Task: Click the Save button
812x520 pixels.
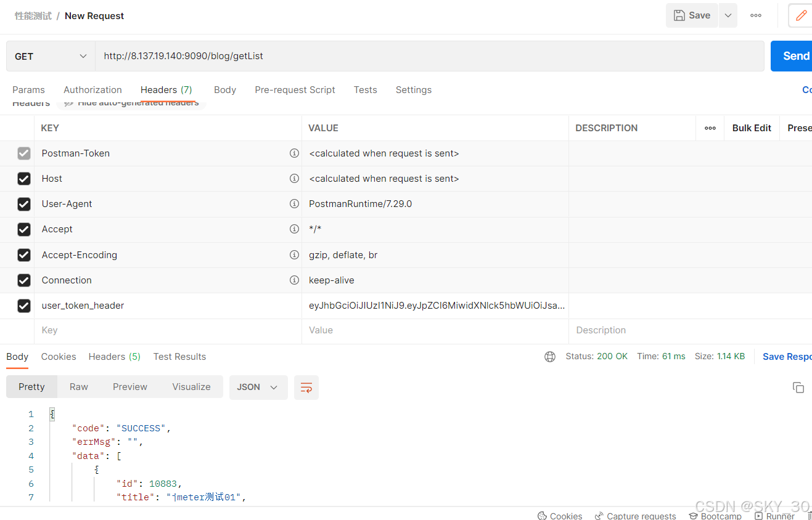Action: 692,15
